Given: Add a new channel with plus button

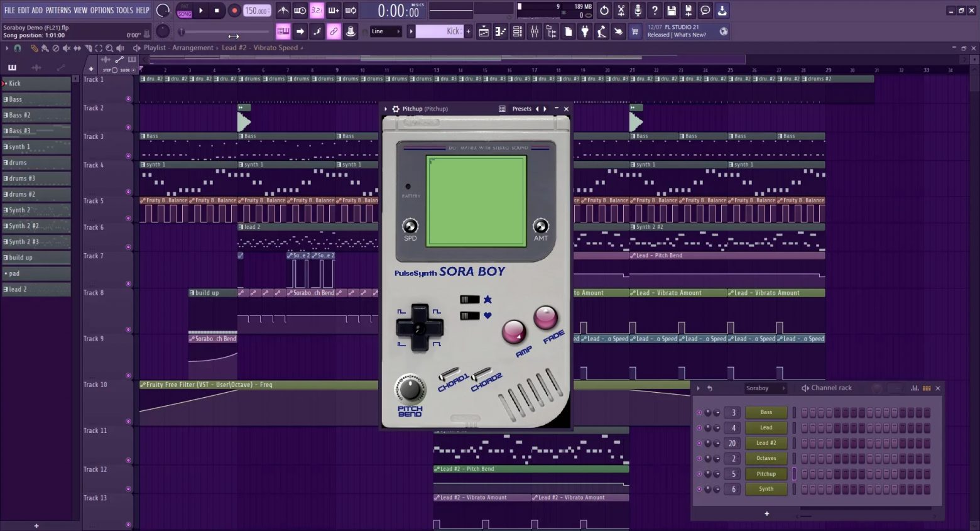Looking at the screenshot, I should click(766, 514).
